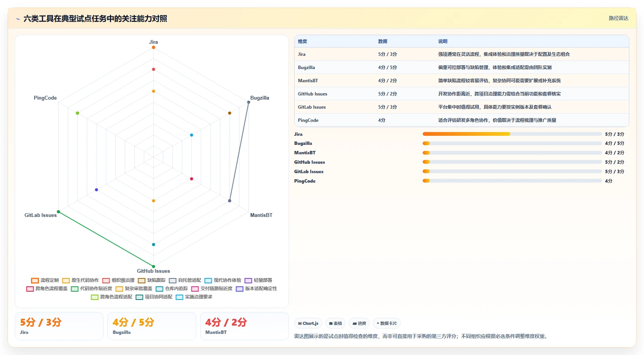Viewport: 644px width, 355px height.
Task: Click the GitLab Issues radar axis label
Action: 41,215
